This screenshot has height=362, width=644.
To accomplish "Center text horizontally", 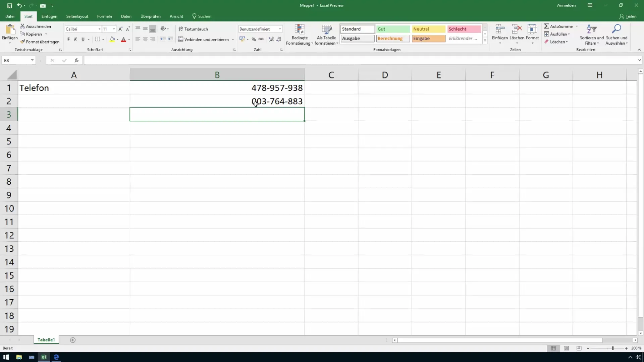I will [145, 39].
